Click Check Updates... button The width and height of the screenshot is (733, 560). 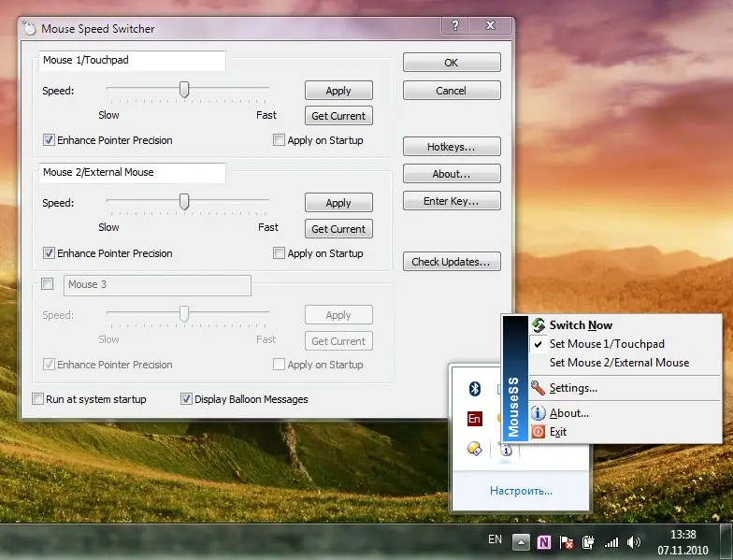point(452,262)
